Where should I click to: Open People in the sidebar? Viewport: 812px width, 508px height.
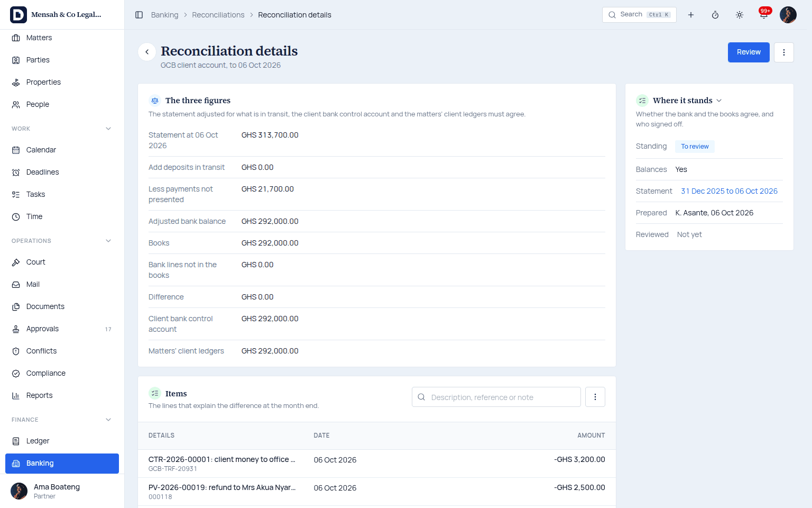(62, 104)
